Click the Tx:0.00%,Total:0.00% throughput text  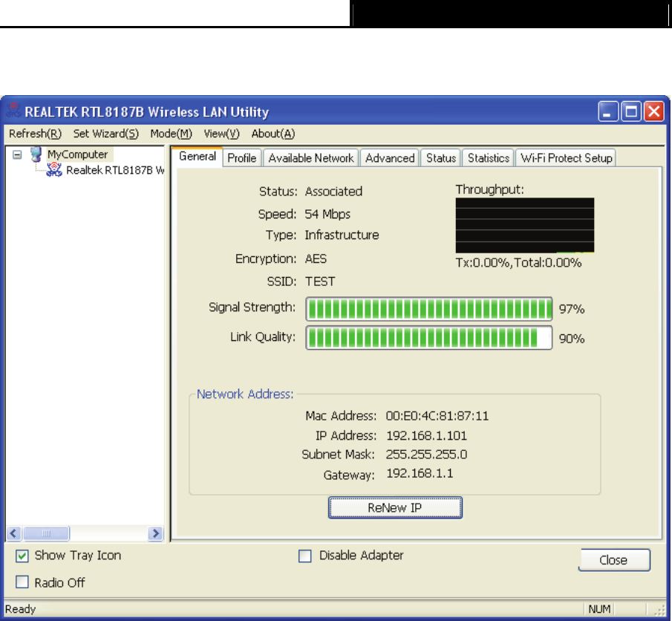tap(518, 262)
